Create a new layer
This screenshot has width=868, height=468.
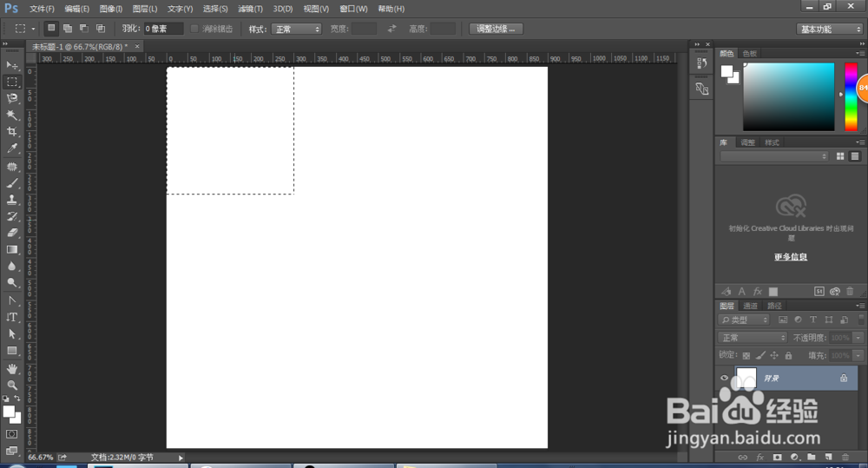(828, 457)
